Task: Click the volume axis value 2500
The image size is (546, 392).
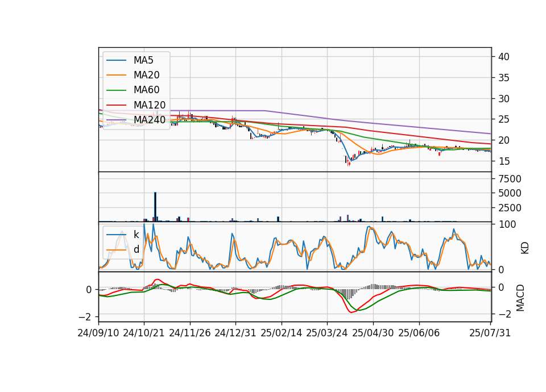Action: coord(510,208)
